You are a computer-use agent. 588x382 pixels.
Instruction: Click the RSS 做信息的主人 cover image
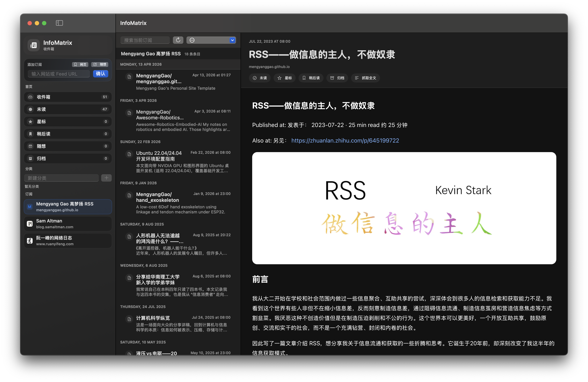[x=404, y=208]
